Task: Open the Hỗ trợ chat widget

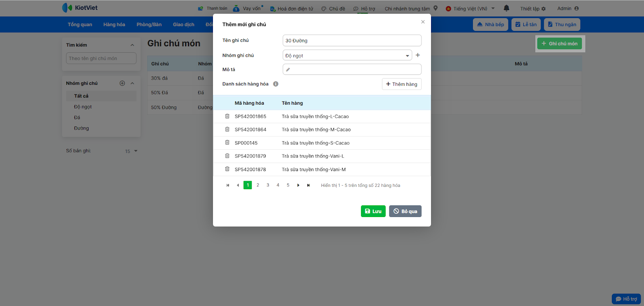Action: (x=626, y=299)
